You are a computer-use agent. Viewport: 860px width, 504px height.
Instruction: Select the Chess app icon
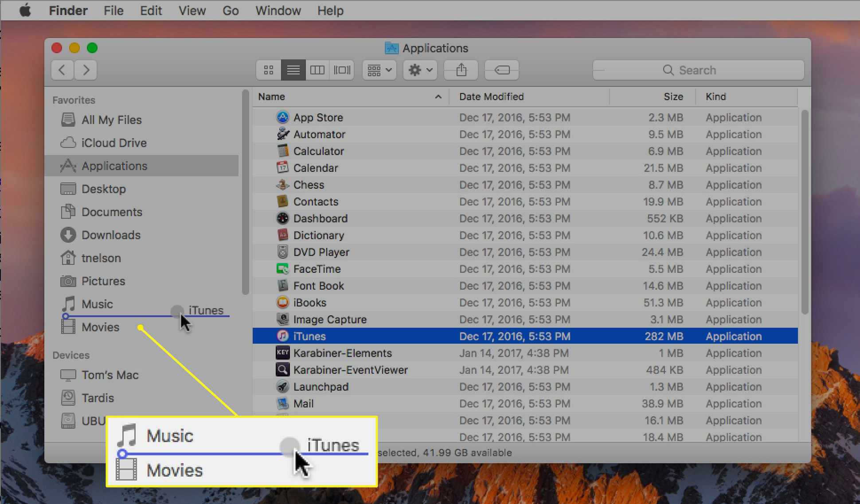point(282,185)
